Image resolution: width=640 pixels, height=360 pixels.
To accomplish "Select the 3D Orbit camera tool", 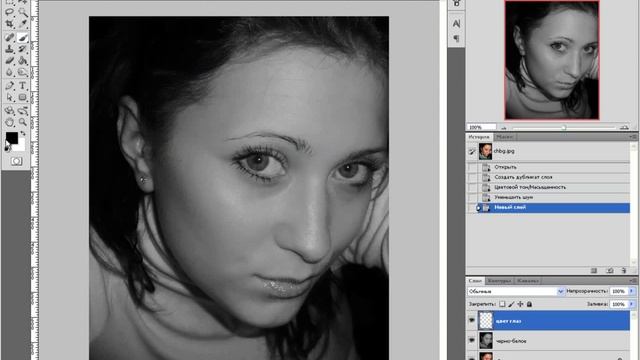I will click(x=22, y=111).
